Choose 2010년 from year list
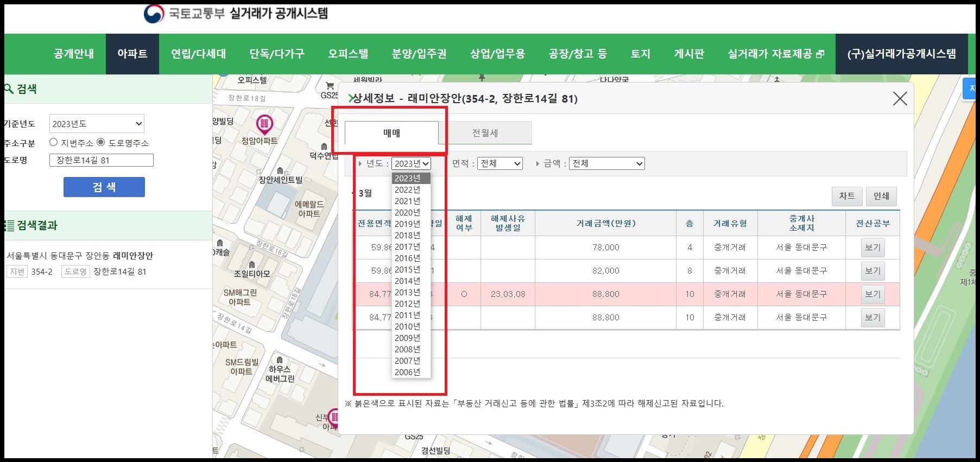 [411, 326]
